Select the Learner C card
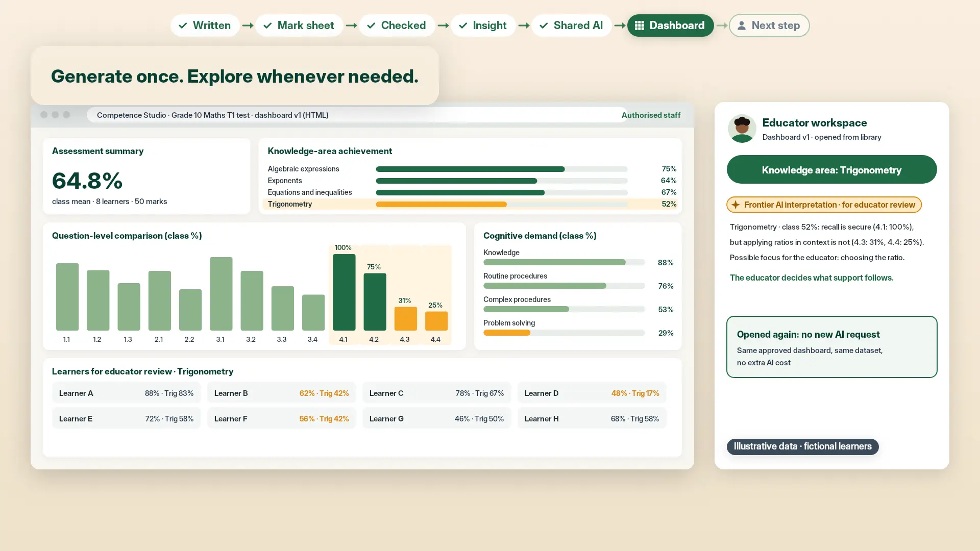This screenshot has width=980, height=551. click(x=437, y=393)
